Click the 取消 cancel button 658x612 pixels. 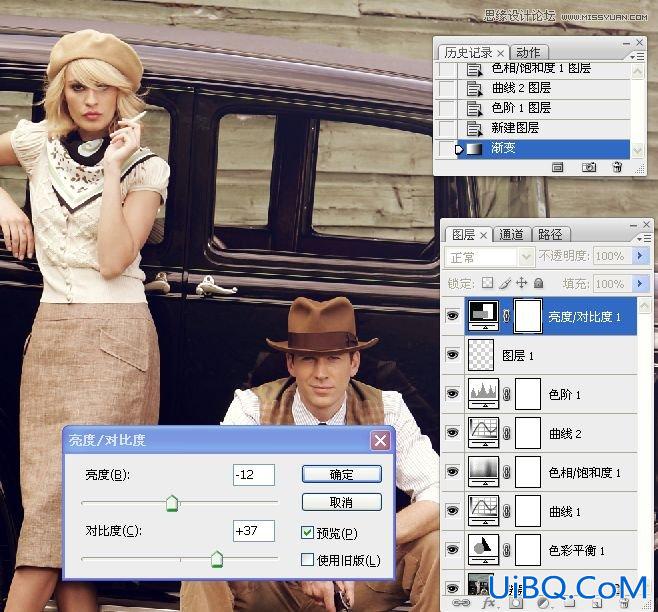click(342, 502)
